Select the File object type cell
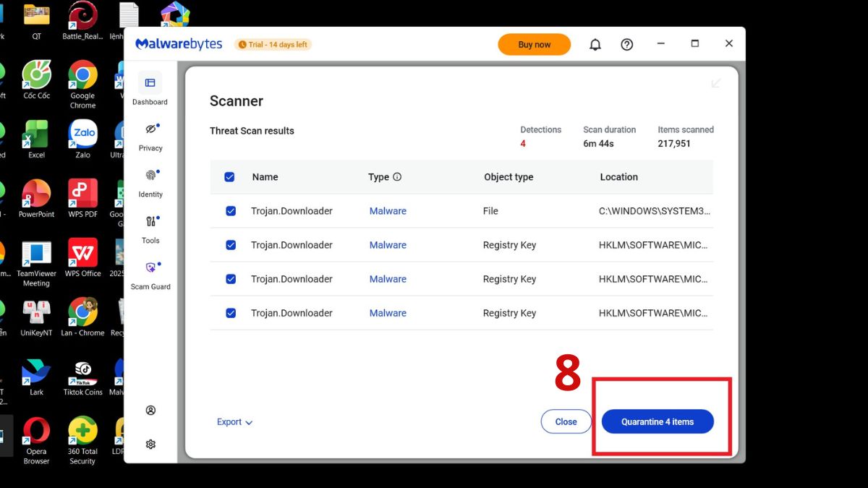The height and width of the screenshot is (488, 868). 490,211
